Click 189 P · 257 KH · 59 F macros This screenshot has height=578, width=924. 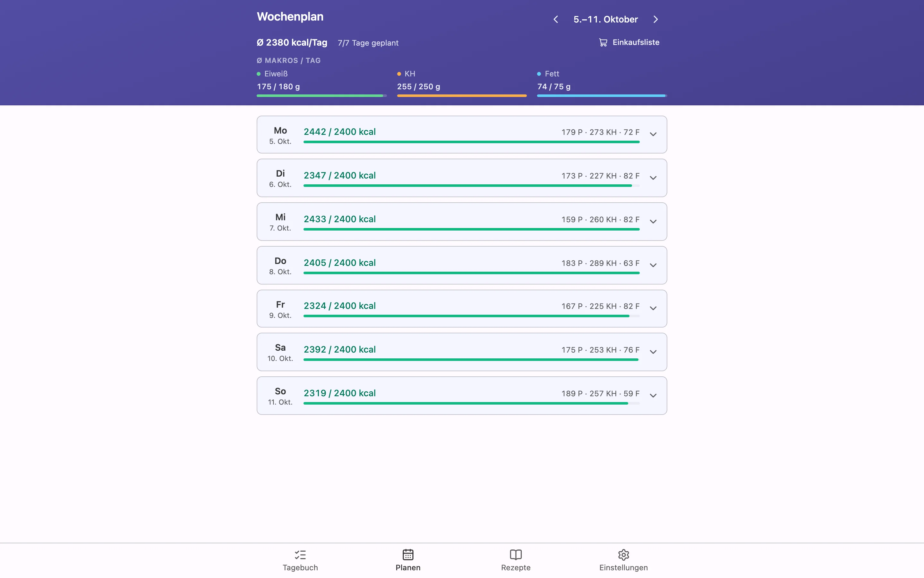(600, 393)
